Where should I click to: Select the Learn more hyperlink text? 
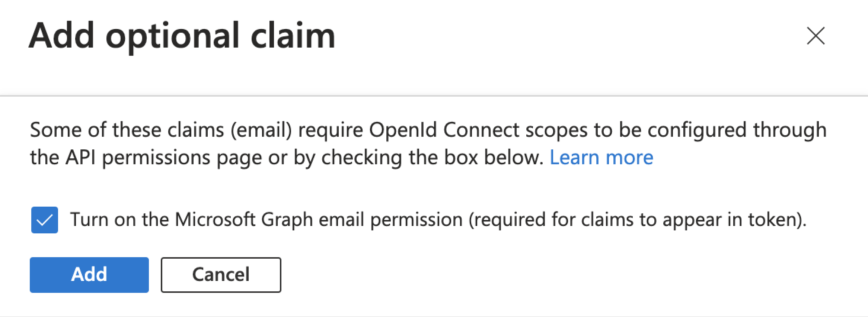pos(601,157)
